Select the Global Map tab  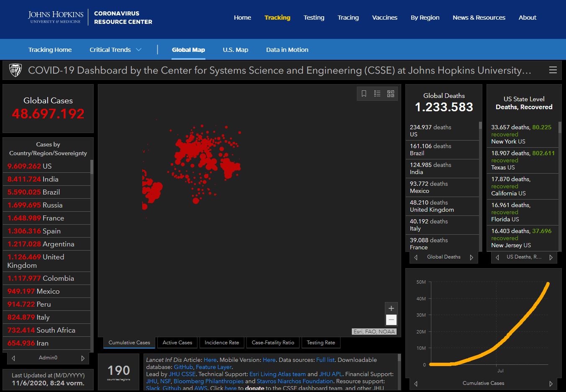(x=188, y=50)
